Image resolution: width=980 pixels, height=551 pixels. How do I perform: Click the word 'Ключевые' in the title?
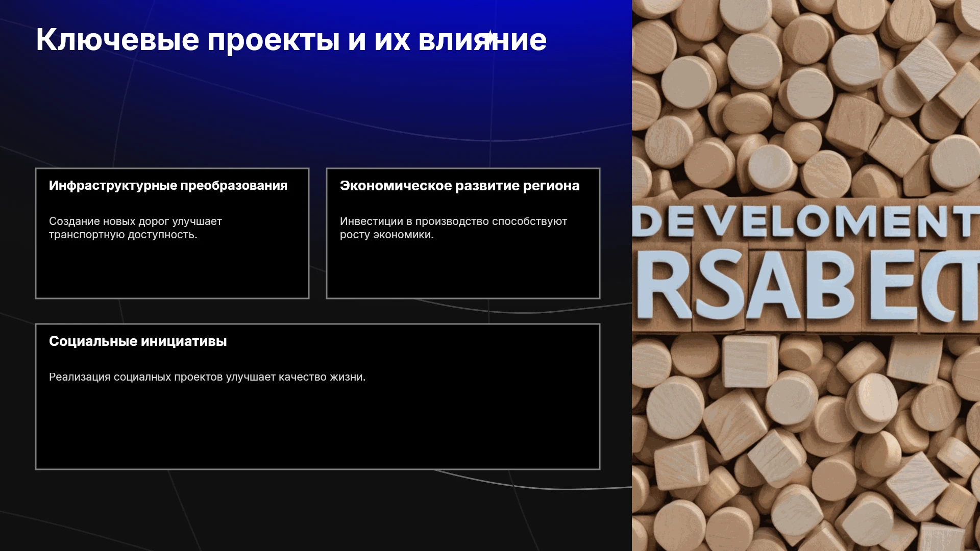click(117, 39)
